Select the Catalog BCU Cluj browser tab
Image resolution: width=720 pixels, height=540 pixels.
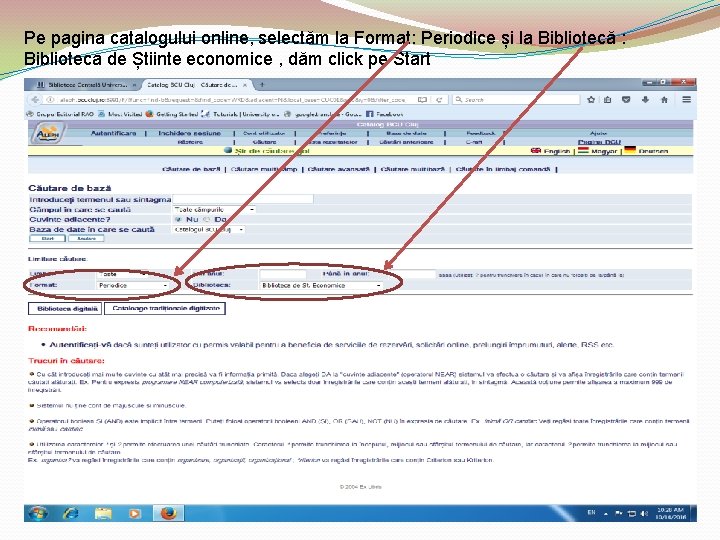(x=193, y=85)
